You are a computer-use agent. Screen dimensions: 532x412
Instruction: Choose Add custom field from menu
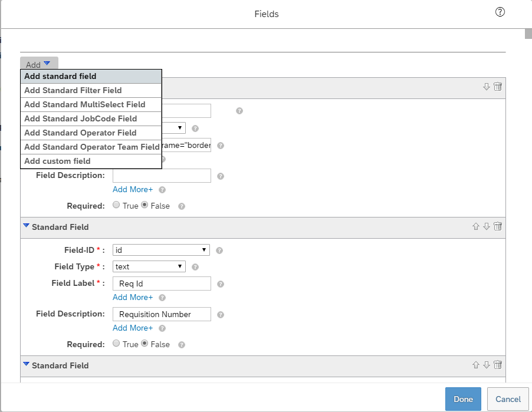pos(91,161)
